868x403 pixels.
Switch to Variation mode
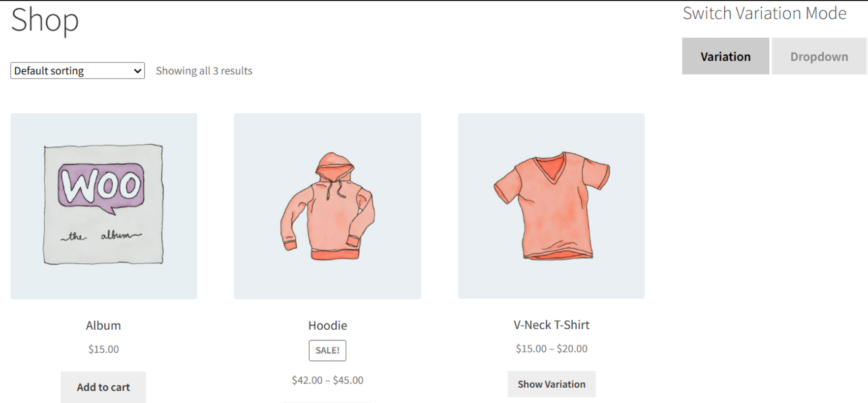click(x=725, y=57)
